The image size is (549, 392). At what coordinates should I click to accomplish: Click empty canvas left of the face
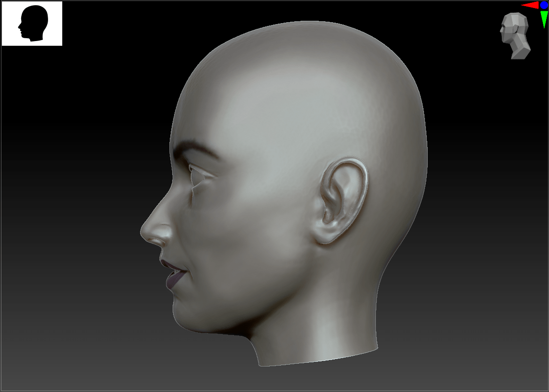coord(71,212)
